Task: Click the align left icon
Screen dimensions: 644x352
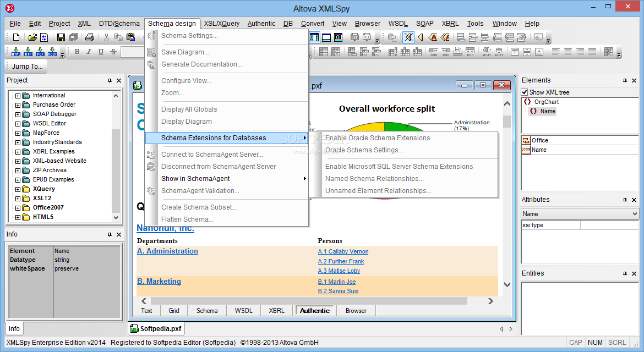Action: click(556, 52)
